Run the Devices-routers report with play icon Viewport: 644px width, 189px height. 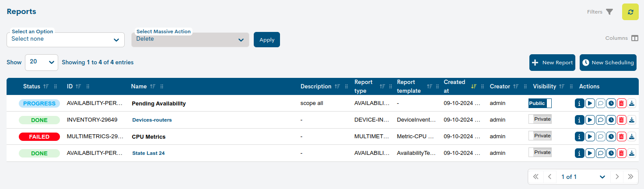[590, 120]
